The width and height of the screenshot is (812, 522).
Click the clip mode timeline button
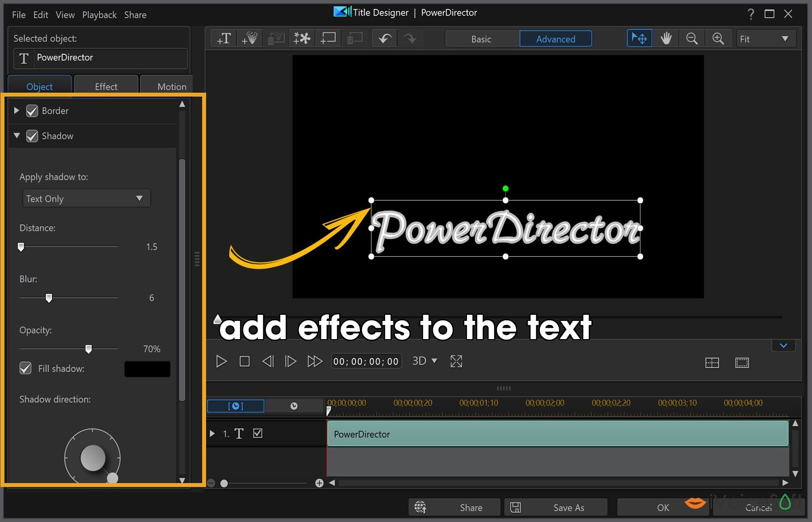(236, 406)
